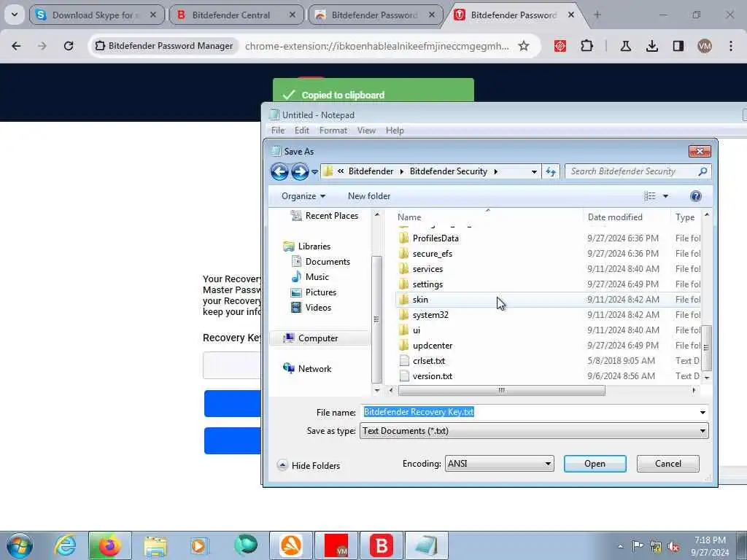Open the address bar history dropdown

click(x=534, y=171)
